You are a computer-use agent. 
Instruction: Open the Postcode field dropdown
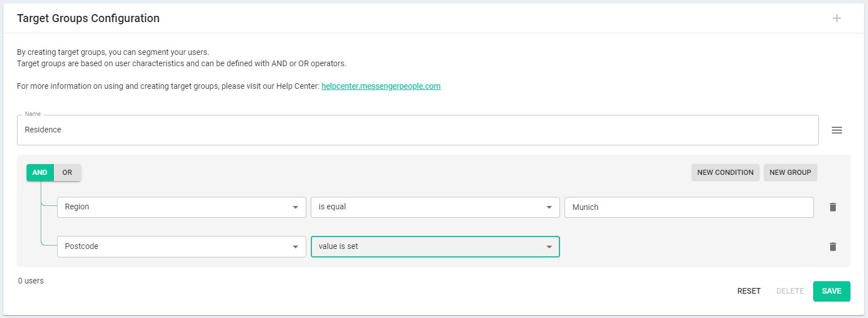point(181,247)
